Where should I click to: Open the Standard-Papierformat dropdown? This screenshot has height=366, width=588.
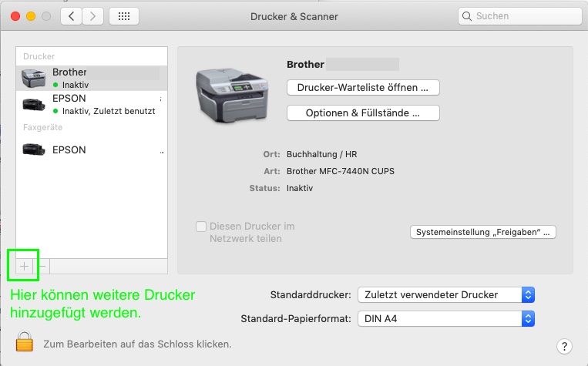click(x=446, y=318)
